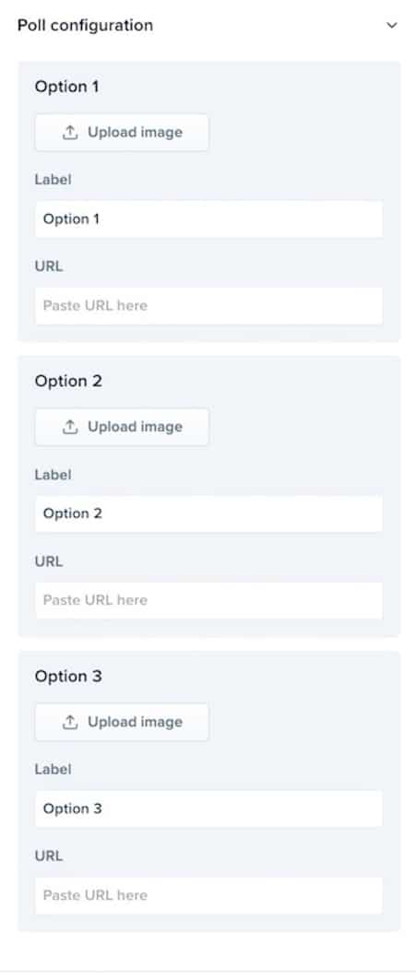Select the "Upload image" text for Option 3

click(x=135, y=722)
